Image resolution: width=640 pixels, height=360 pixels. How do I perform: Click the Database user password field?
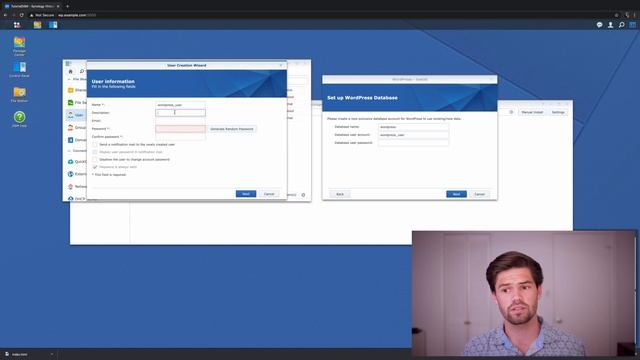tap(413, 143)
